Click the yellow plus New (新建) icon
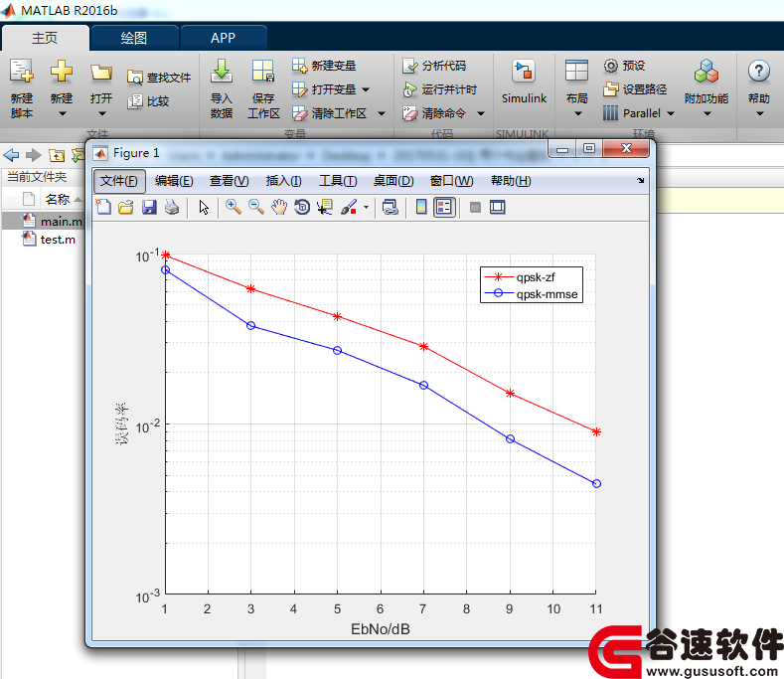 (62, 71)
